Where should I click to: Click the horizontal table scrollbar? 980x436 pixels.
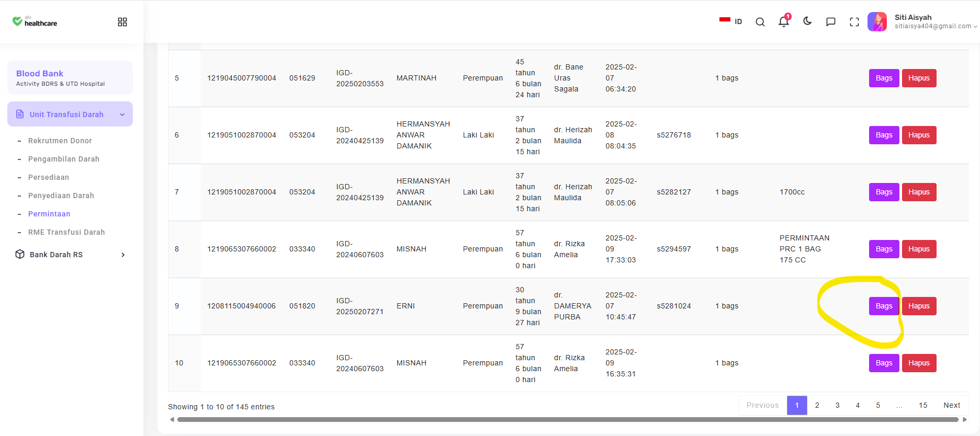point(568,419)
